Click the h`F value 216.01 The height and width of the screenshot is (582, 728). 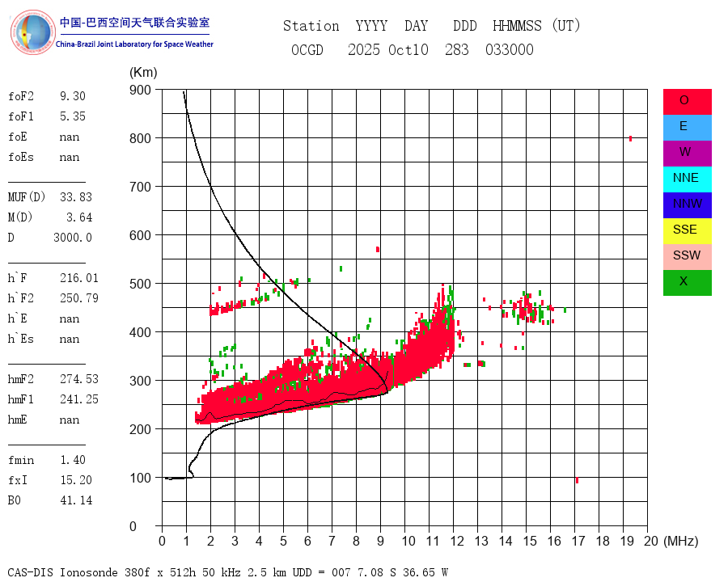click(x=79, y=278)
